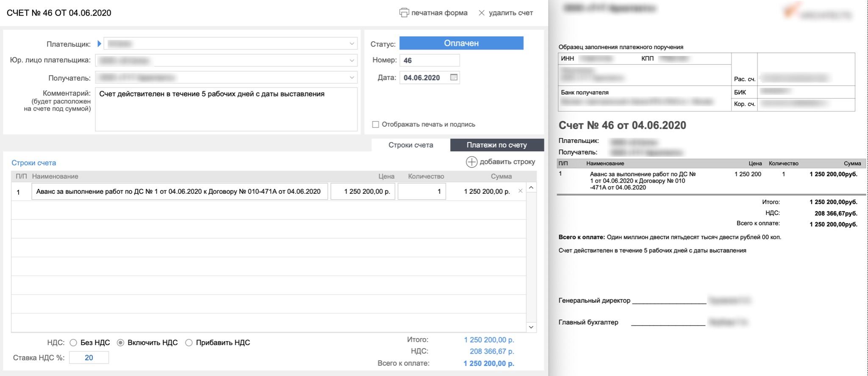Switch to the Платежи по счету tab
The width and height of the screenshot is (868, 376).
pos(497,145)
